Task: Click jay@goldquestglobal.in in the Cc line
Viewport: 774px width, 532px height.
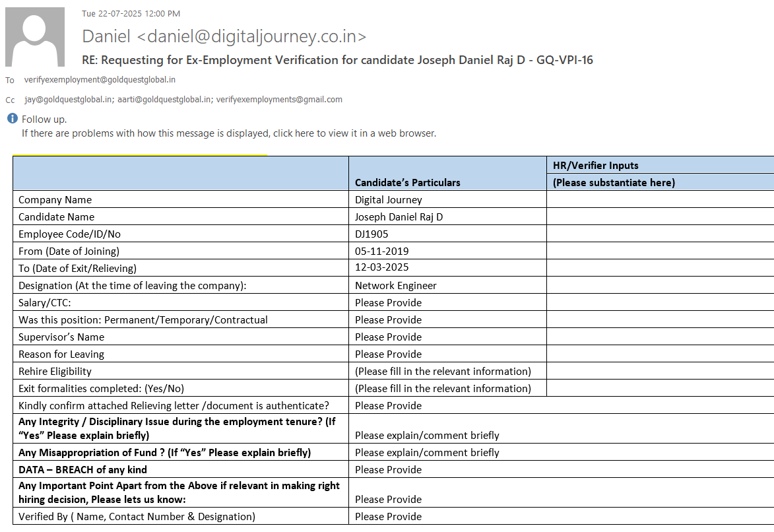Action: click(x=69, y=99)
